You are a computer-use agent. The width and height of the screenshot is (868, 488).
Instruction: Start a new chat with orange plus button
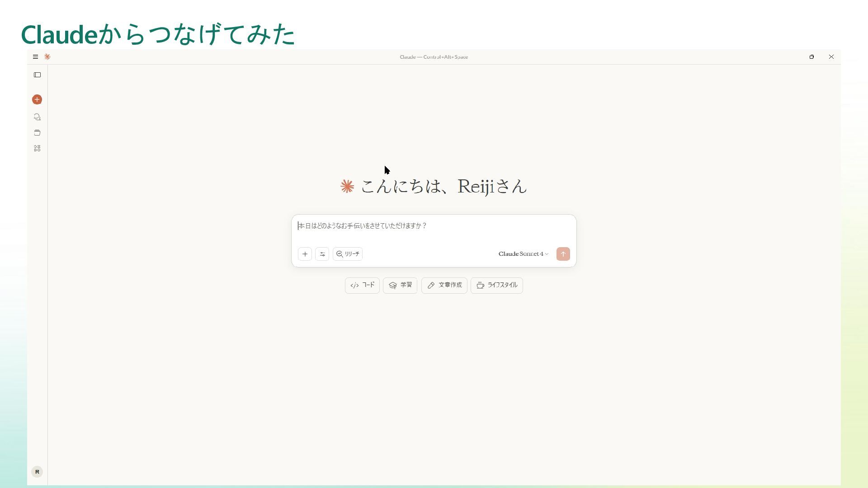(x=37, y=99)
